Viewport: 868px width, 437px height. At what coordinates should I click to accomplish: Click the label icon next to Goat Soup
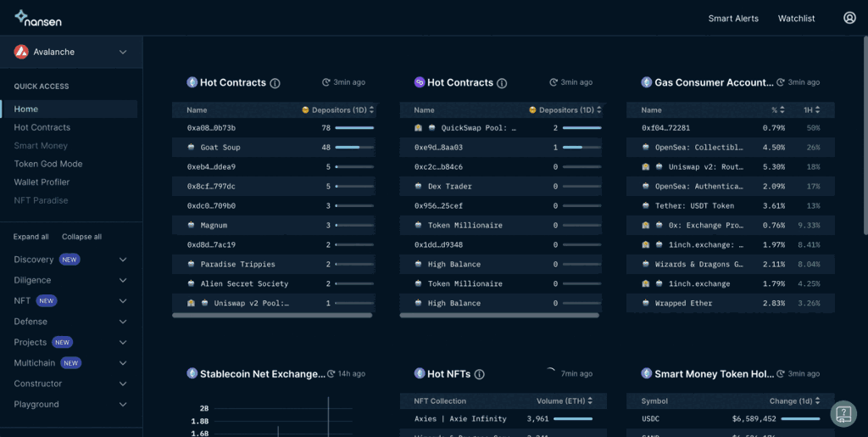coord(191,148)
